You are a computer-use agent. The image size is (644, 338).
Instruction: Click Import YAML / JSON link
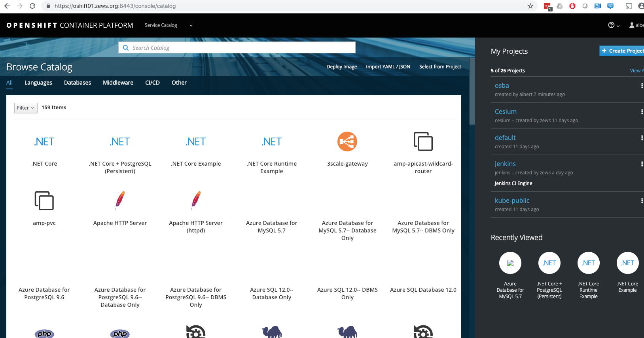pos(388,67)
